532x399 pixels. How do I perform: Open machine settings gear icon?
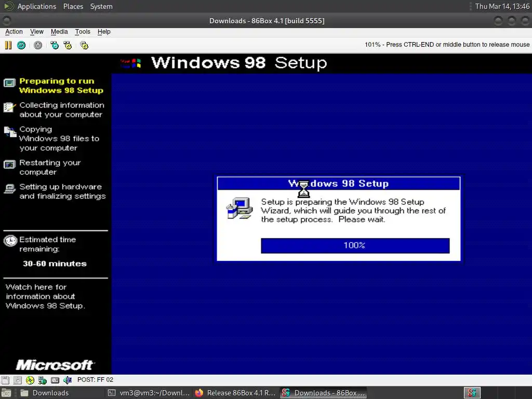click(84, 45)
